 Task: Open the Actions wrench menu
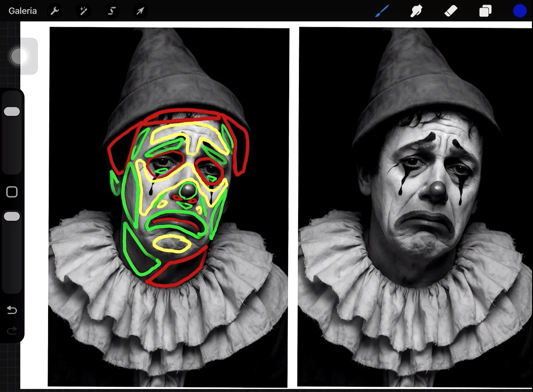[55, 11]
